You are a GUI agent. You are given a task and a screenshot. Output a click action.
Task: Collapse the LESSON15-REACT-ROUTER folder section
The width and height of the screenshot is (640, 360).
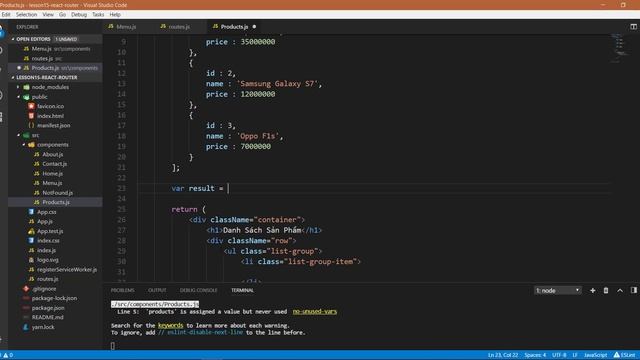coord(47,78)
